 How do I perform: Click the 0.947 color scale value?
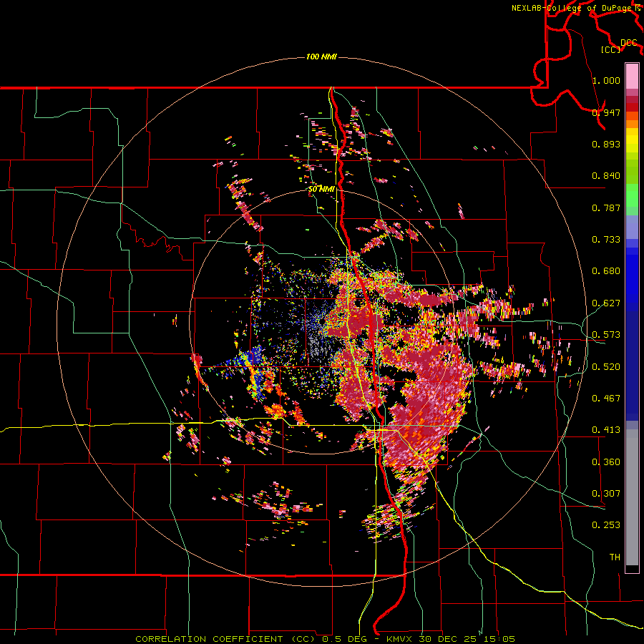[606, 112]
